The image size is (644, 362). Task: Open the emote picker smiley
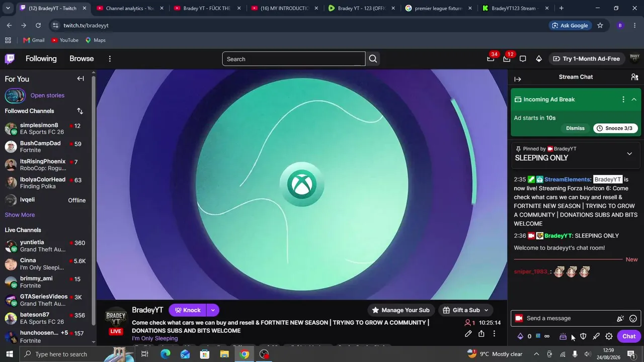633,318
